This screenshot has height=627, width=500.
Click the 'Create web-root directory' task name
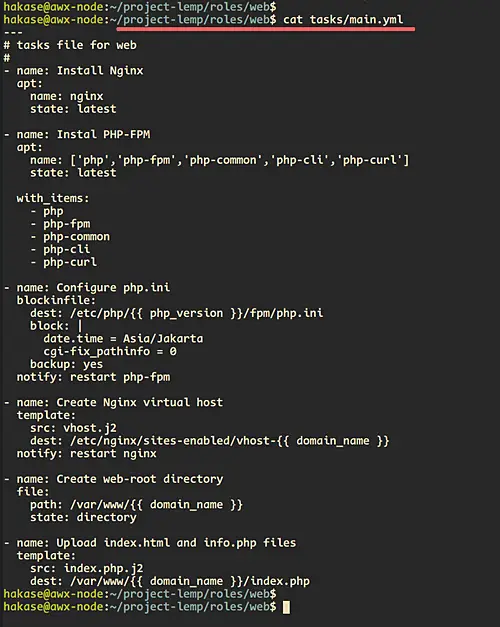140,479
